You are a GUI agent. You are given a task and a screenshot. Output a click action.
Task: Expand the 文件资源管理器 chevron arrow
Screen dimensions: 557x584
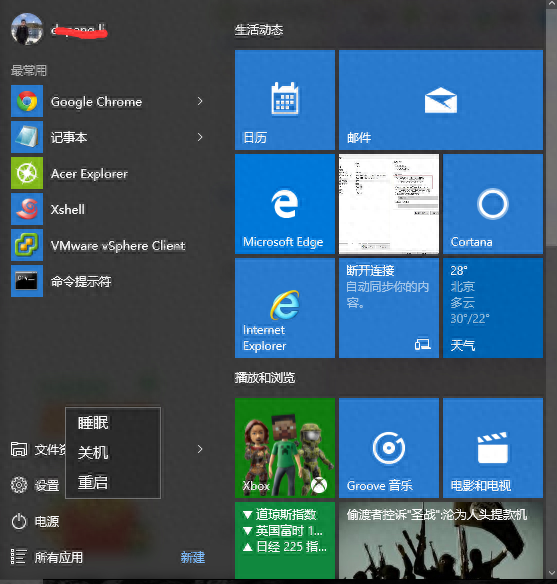pyautogui.click(x=200, y=449)
